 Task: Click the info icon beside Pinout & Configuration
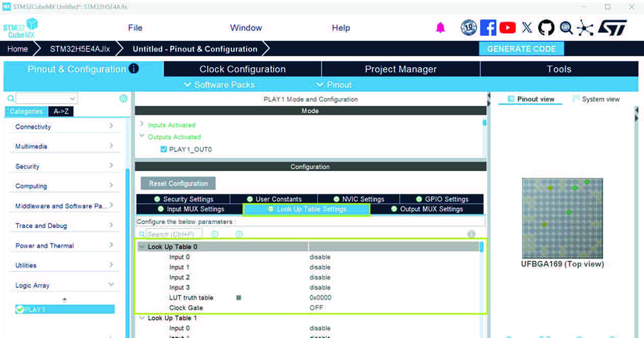[133, 68]
